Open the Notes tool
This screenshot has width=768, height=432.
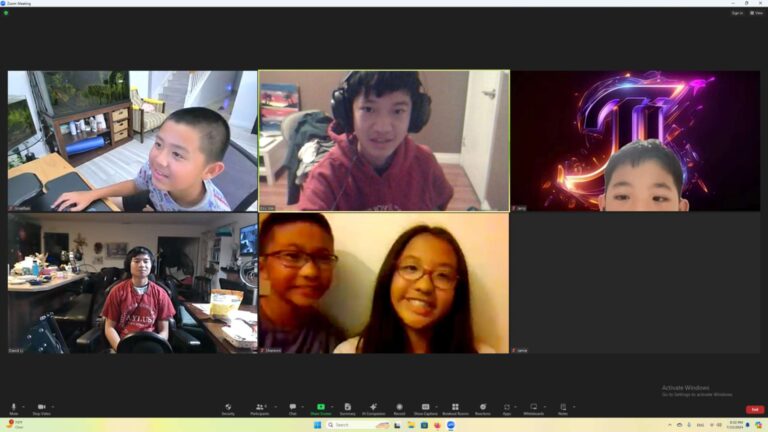pos(563,409)
